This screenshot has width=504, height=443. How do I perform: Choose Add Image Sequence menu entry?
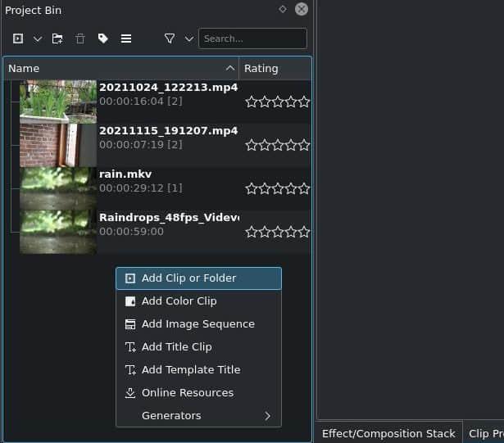pos(198,324)
